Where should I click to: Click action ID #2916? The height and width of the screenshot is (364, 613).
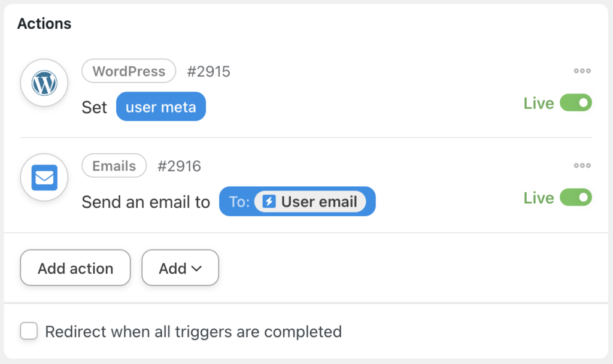179,166
